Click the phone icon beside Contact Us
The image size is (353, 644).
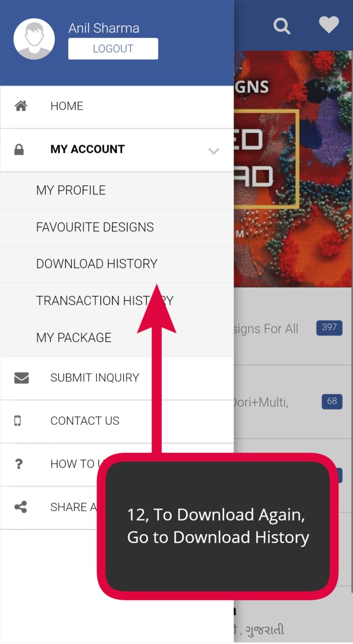tap(18, 421)
